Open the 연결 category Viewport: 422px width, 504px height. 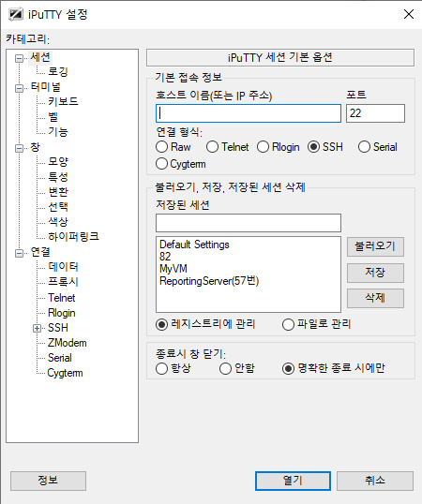(40, 252)
